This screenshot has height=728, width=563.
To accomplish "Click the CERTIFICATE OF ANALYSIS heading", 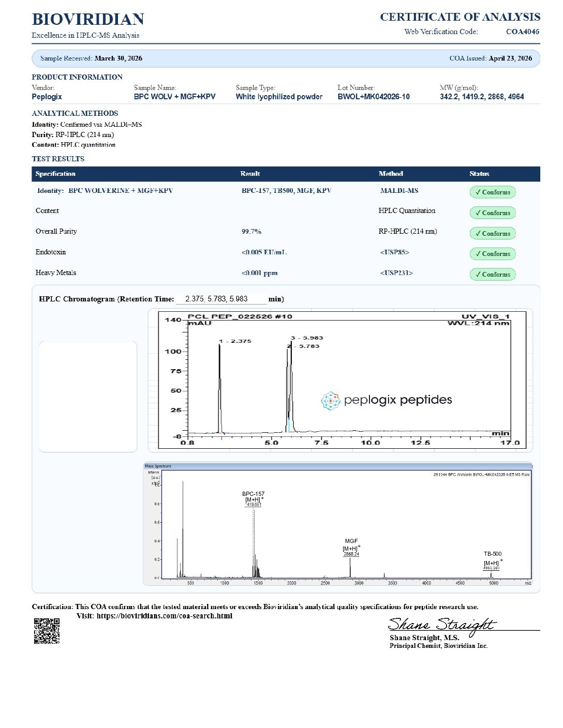I will [460, 17].
